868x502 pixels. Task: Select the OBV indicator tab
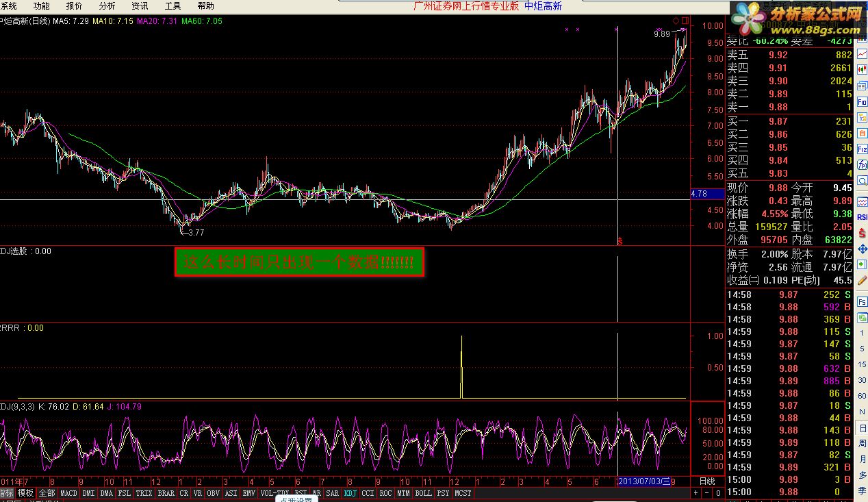[x=213, y=493]
